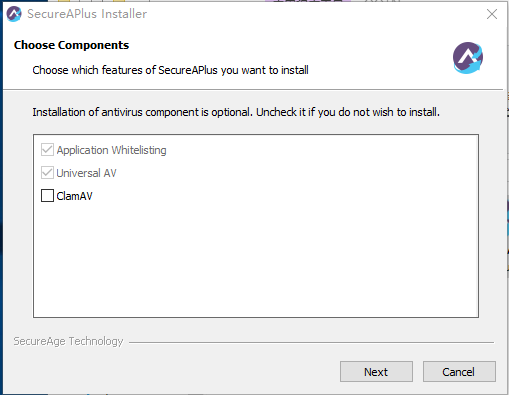Click the 'Choose which features' subtitle text

(x=170, y=70)
